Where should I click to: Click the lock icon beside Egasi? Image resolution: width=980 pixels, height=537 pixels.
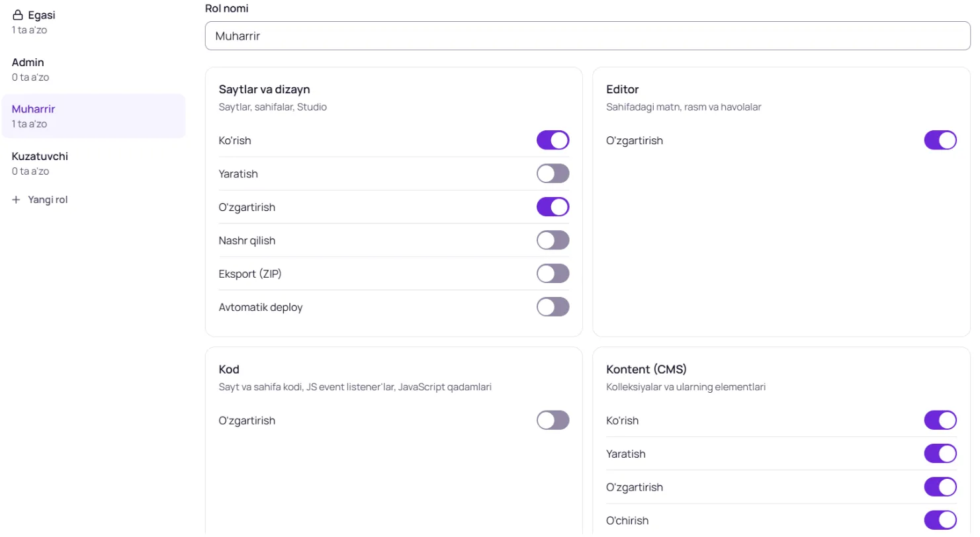point(18,15)
